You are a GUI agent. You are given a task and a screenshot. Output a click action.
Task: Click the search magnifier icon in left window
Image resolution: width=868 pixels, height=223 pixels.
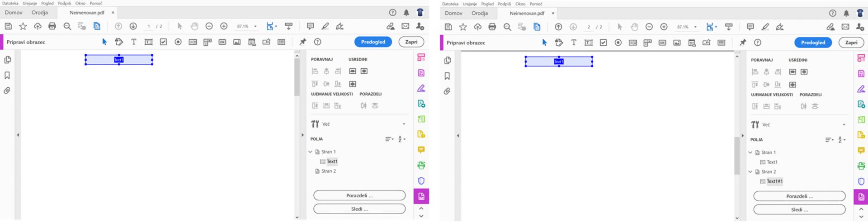coord(67,26)
